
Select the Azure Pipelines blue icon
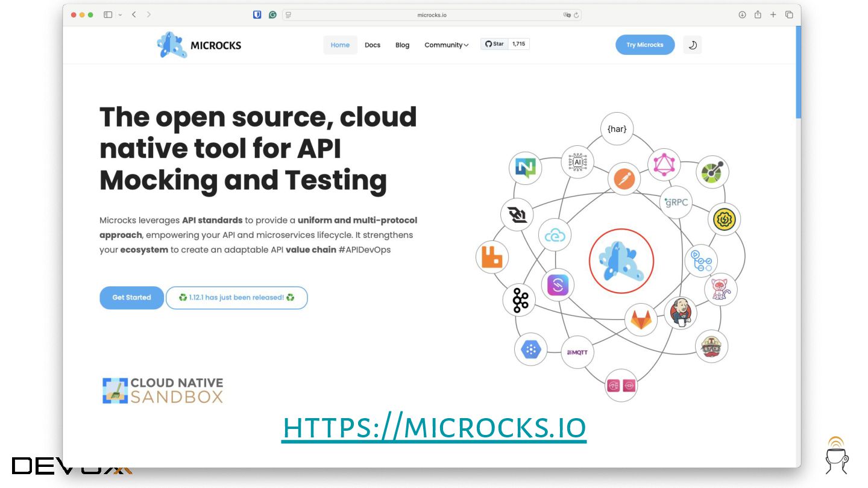point(701,261)
